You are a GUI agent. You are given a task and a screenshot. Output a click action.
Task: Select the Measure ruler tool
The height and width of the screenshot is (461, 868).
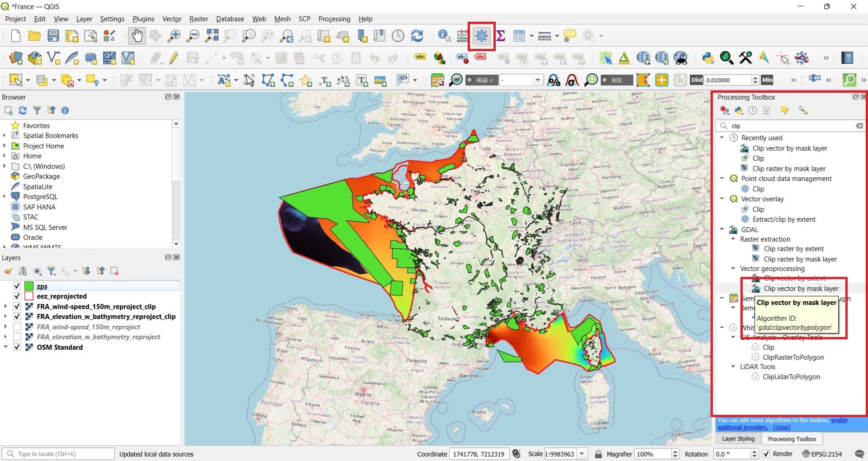click(x=545, y=36)
